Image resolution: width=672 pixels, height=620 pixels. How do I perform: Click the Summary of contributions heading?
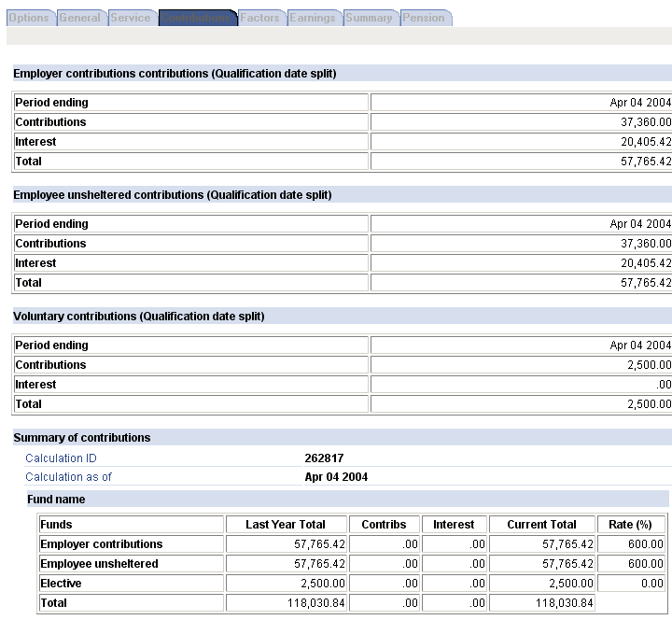click(82, 438)
